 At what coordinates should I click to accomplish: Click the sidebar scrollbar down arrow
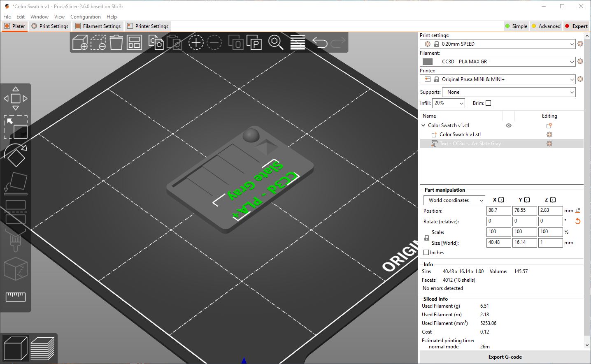[x=587, y=345]
